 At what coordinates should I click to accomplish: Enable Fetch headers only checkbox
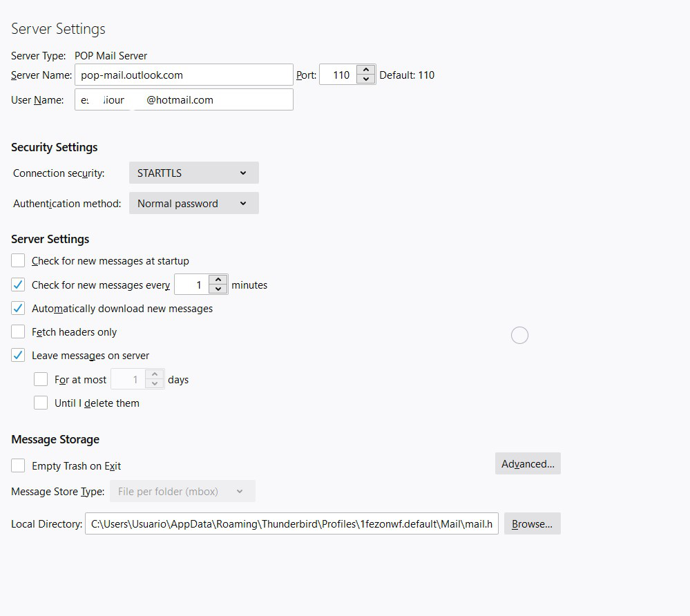[19, 332]
